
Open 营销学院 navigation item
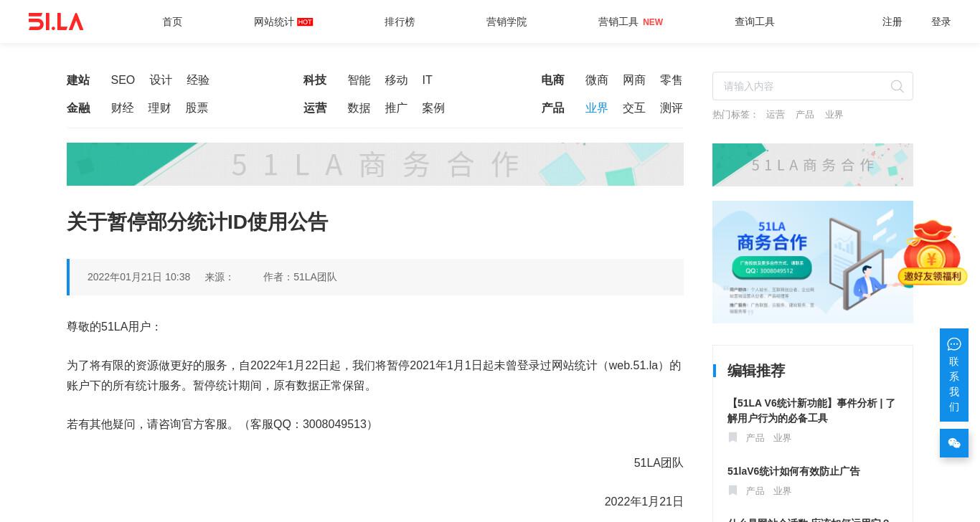tap(507, 22)
